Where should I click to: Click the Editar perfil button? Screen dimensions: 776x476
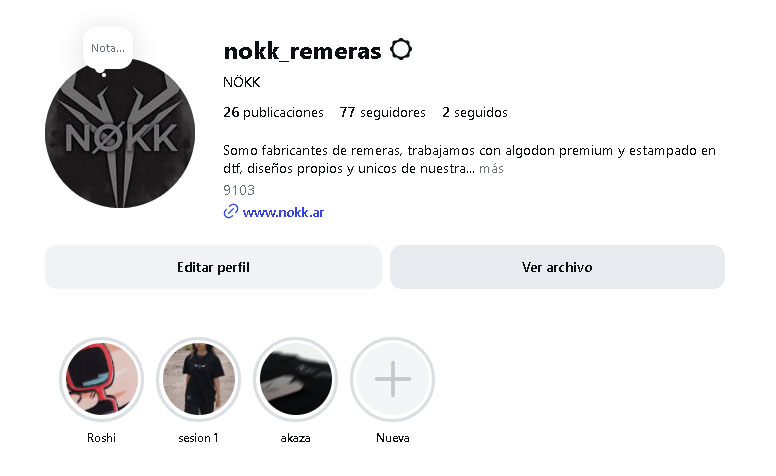213,267
